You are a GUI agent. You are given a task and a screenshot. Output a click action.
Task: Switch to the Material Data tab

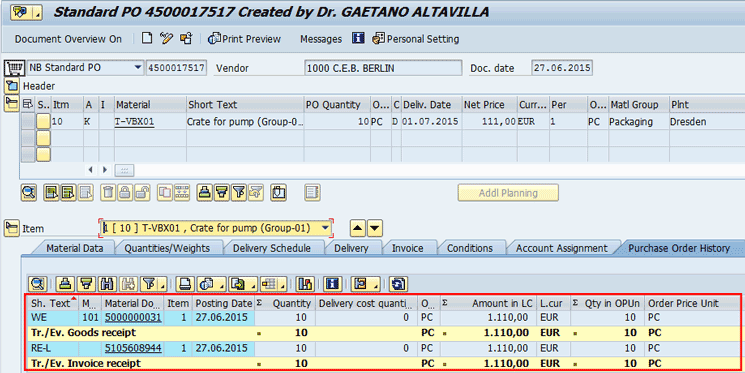pos(75,248)
